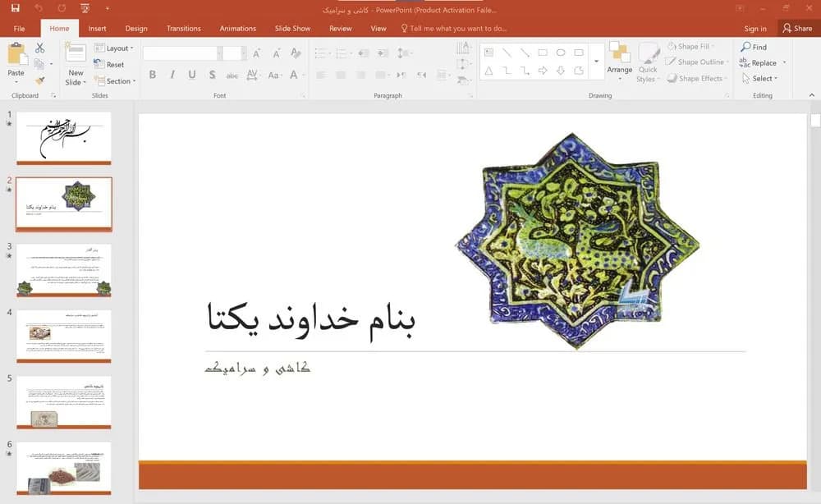Toggle Underline formatting

click(x=192, y=75)
